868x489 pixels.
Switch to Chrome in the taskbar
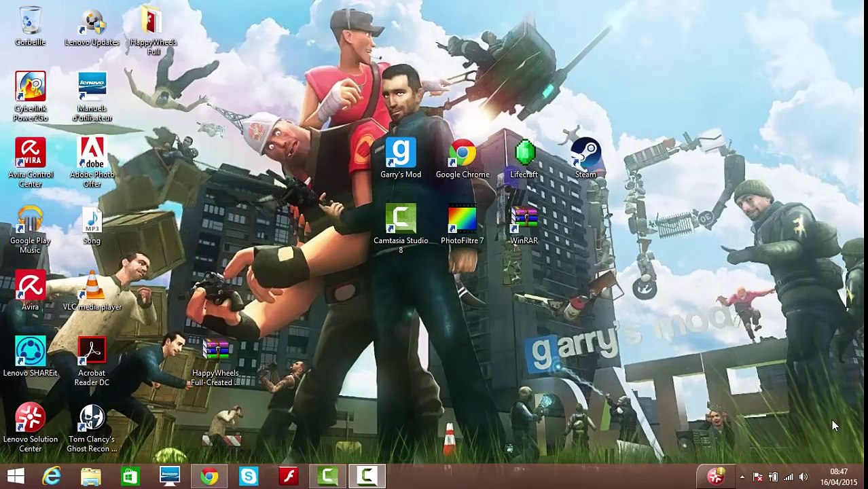pos(209,476)
